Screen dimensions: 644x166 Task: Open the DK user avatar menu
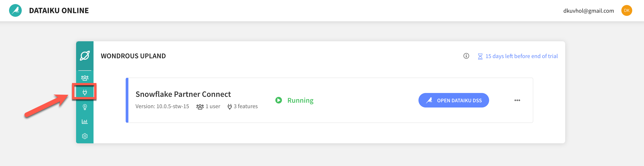[x=627, y=10]
